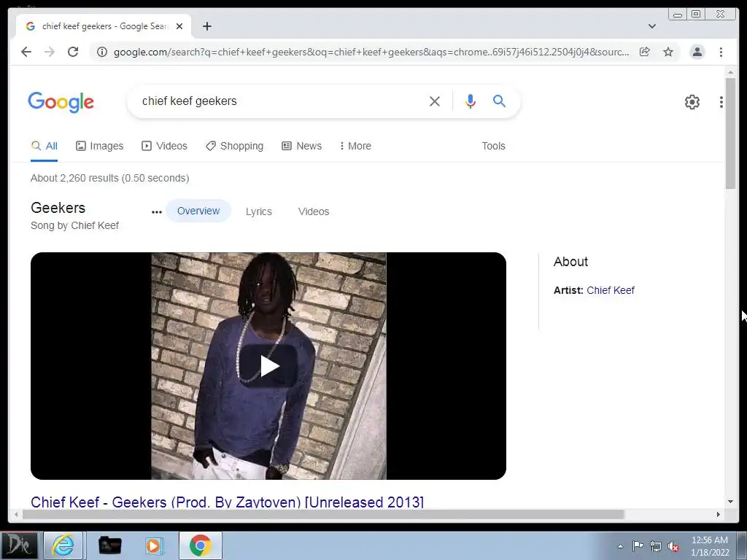Open the three-dot options beside Geekers
The image size is (747, 560).
[156, 212]
